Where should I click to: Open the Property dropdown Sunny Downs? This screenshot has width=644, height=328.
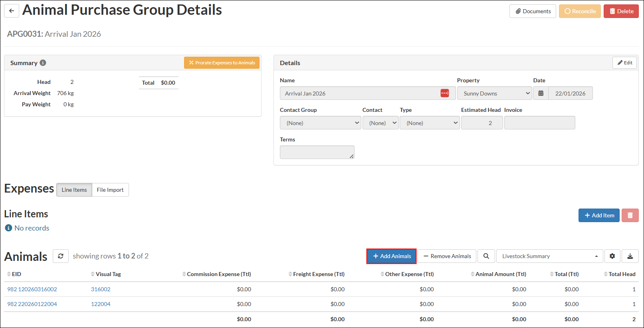click(x=494, y=93)
